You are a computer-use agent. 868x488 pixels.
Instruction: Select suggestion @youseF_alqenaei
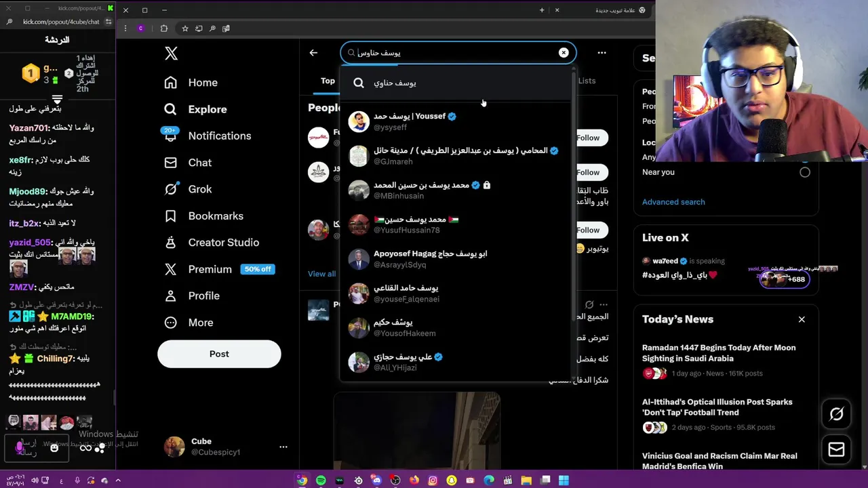457,293
